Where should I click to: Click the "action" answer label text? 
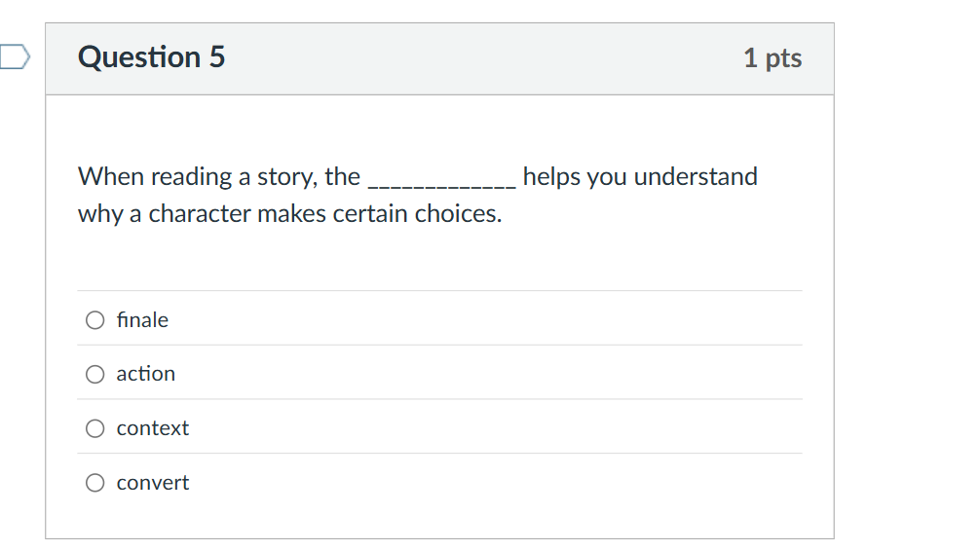pos(146,374)
